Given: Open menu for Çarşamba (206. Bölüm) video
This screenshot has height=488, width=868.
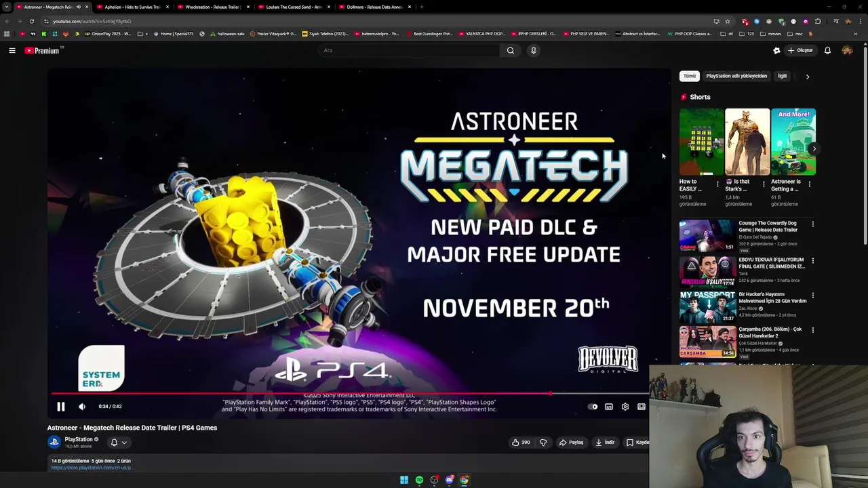Looking at the screenshot, I should tap(812, 330).
